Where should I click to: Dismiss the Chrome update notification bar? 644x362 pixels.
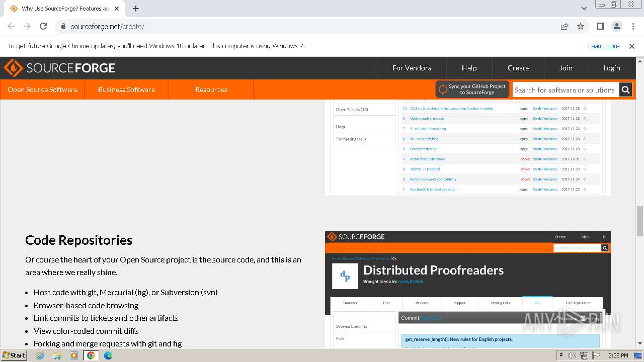(x=632, y=46)
